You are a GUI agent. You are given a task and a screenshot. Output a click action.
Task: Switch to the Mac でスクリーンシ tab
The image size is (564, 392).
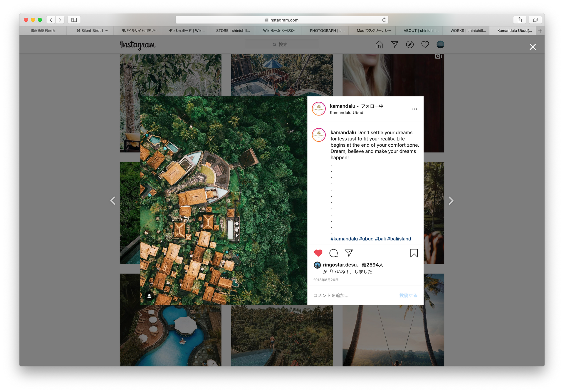click(372, 31)
